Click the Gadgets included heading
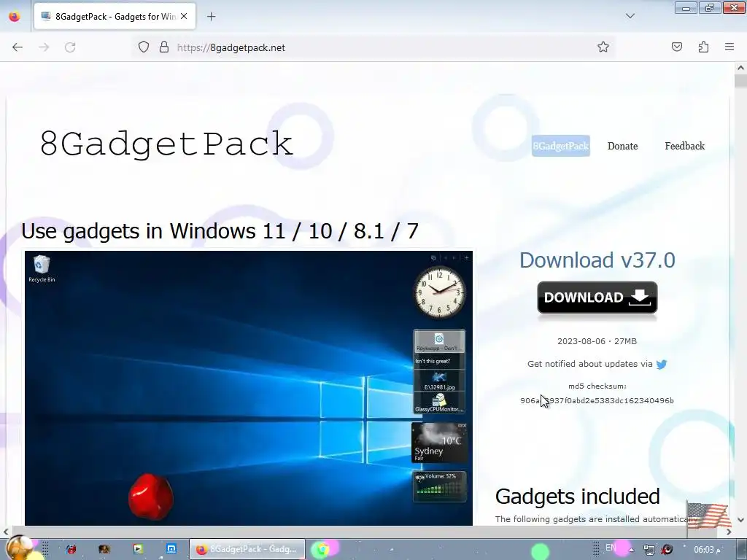Screen dimensions: 747x560 [x=578, y=496]
